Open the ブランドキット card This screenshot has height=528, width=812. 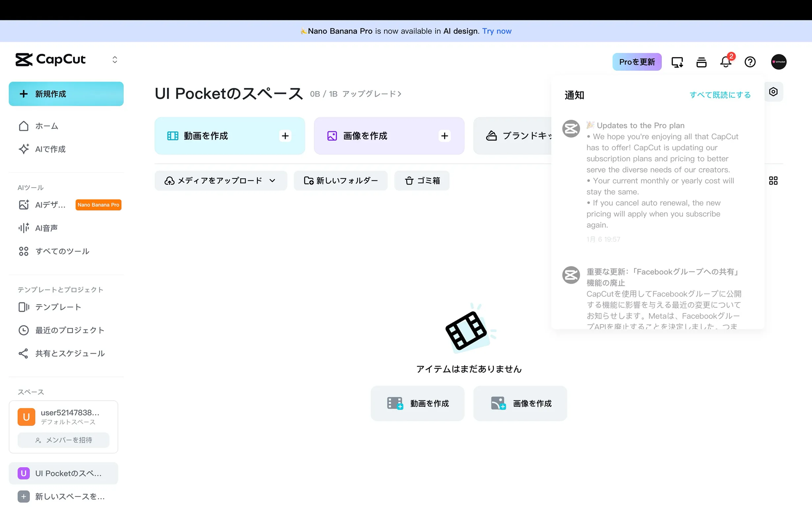512,136
